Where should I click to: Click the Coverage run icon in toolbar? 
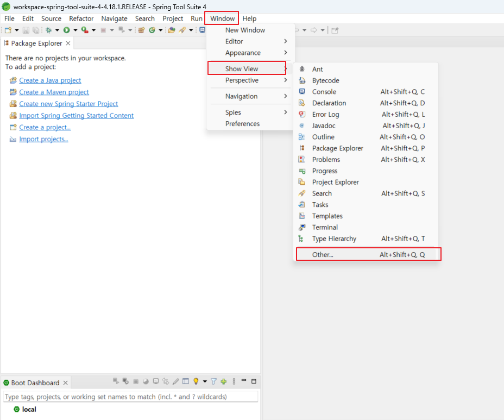click(x=85, y=30)
